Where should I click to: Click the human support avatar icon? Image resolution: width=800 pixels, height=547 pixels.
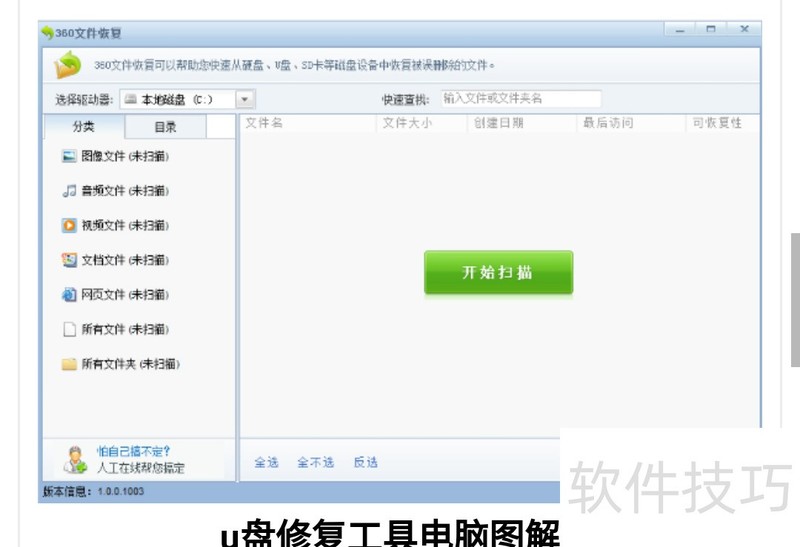pyautogui.click(x=75, y=460)
